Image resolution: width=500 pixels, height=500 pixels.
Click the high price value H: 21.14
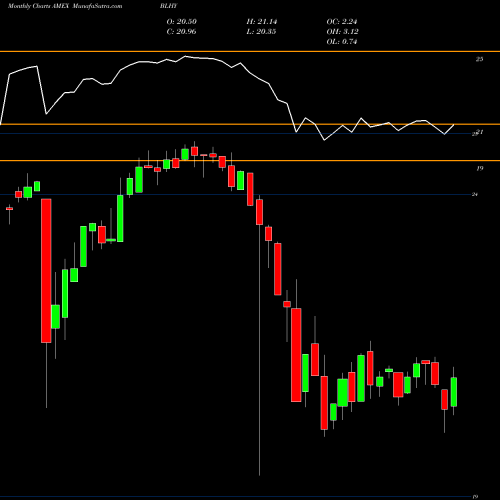[x=262, y=21]
